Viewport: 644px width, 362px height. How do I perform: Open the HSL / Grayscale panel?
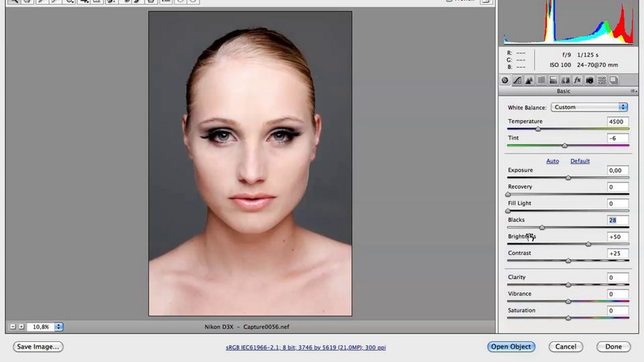(541, 80)
